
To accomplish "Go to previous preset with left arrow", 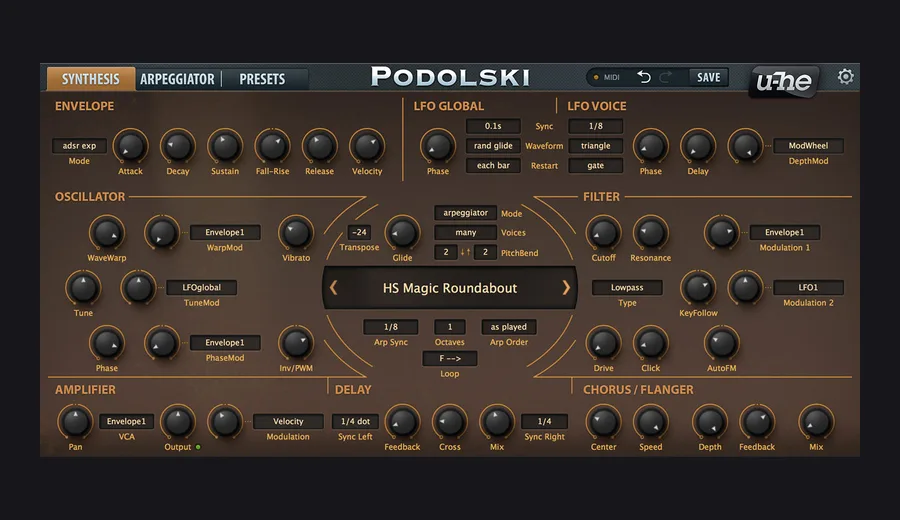I will coord(333,288).
